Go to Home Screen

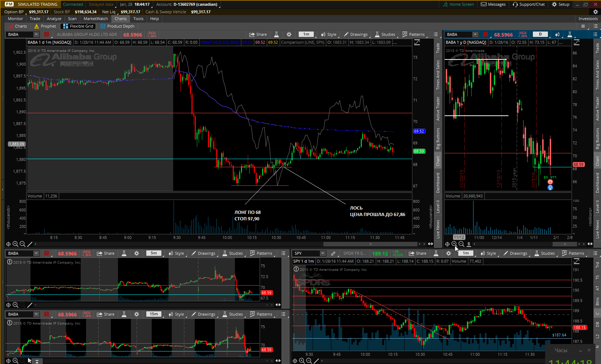(x=458, y=4)
